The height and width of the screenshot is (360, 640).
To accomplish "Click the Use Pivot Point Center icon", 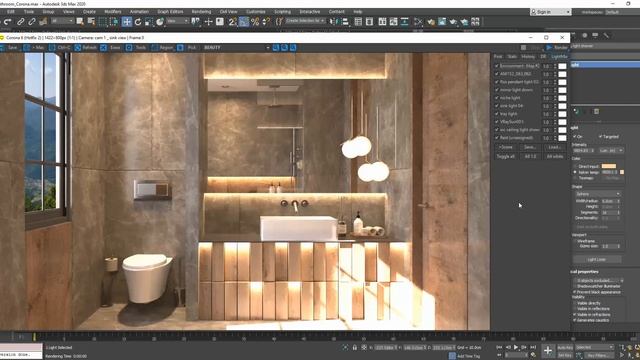I will coord(196,22).
